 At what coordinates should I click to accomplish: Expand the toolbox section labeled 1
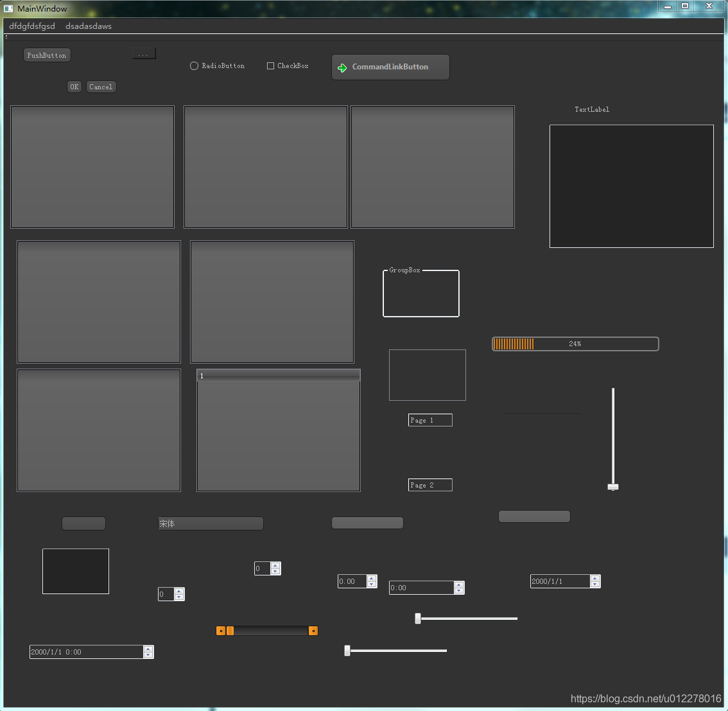(x=278, y=376)
